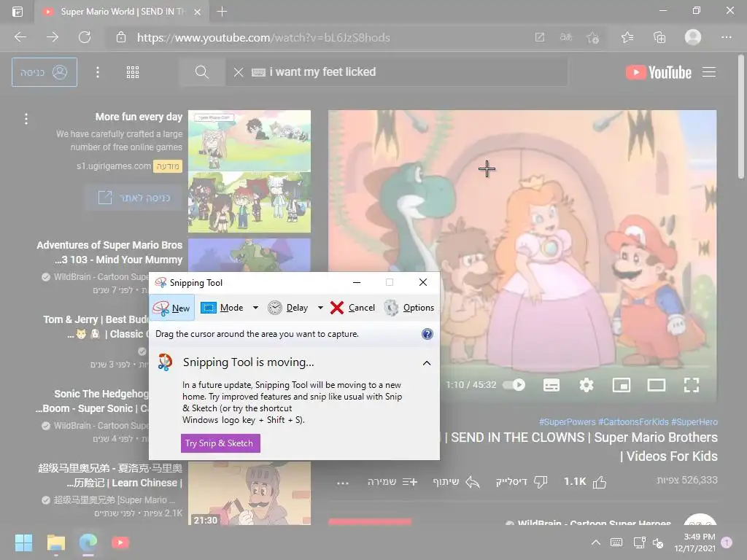Click Try Snip & Sketch button

click(x=220, y=443)
